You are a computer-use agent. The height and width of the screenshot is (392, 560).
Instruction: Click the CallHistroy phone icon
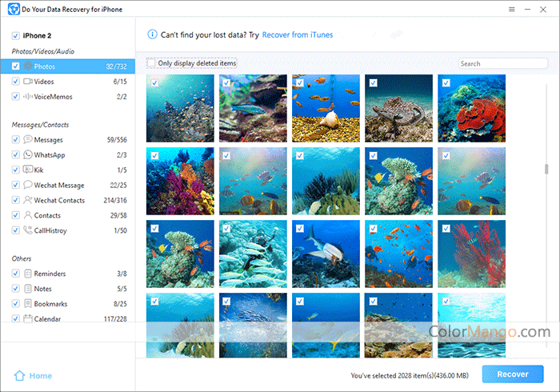(x=28, y=230)
